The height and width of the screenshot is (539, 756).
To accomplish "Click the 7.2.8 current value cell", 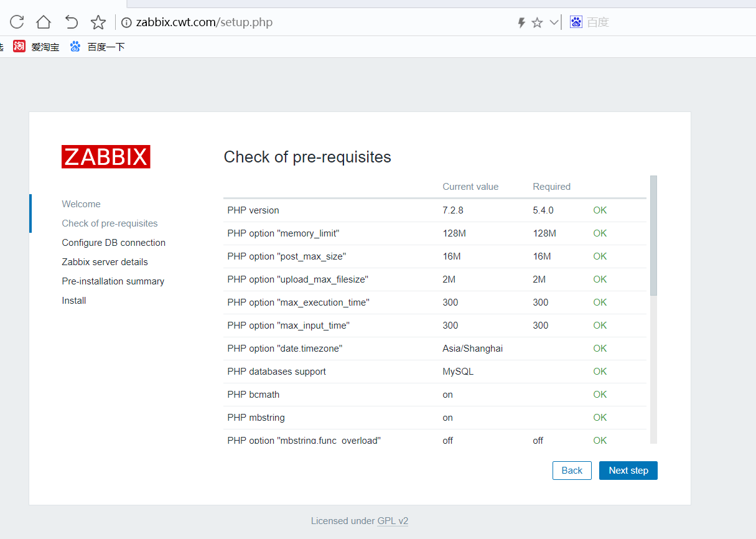I will [x=452, y=210].
